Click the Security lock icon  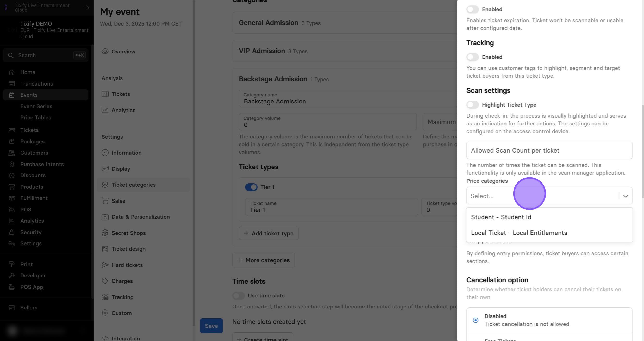coord(11,232)
